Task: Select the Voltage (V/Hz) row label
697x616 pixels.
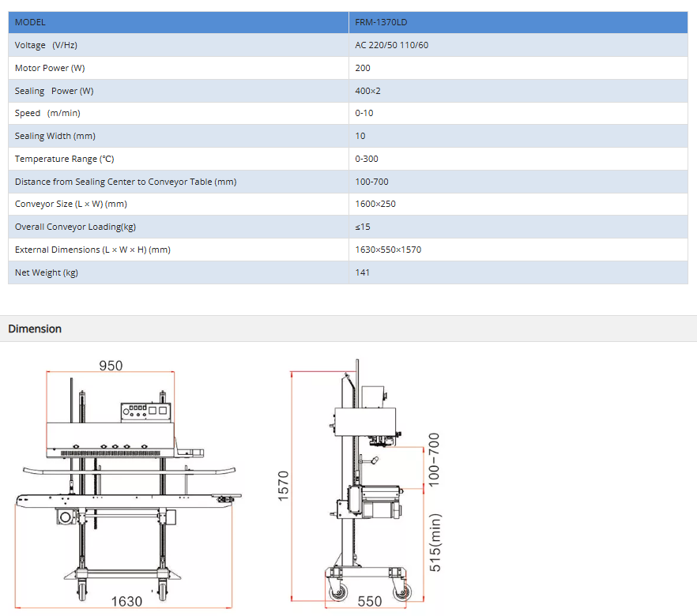Action: (x=46, y=45)
